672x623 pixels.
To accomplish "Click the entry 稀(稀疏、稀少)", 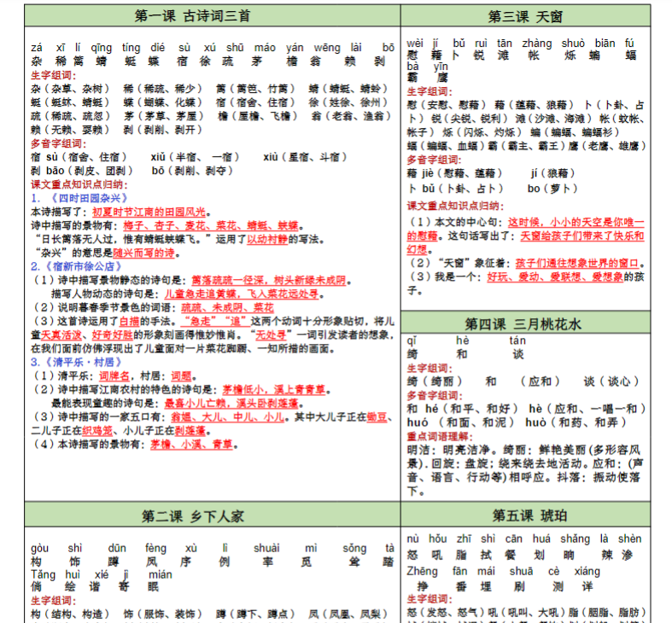I will pyautogui.click(x=163, y=89).
